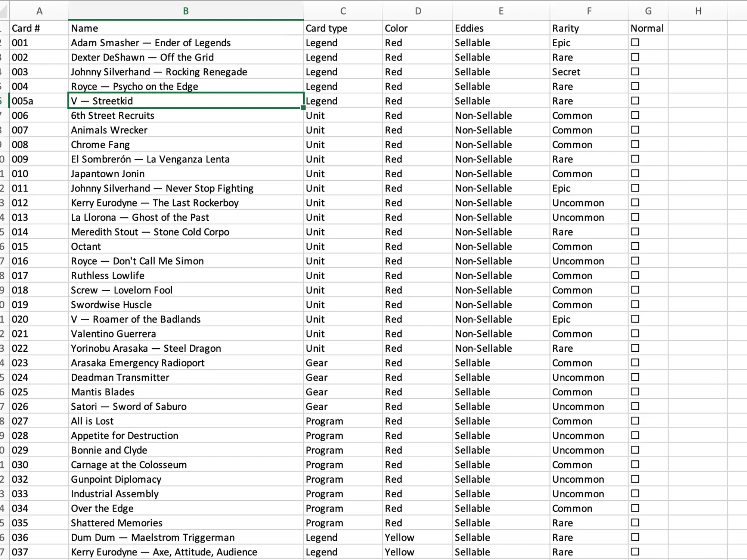
Task: Click the 'Secret' rarity cell for card 003
Action: [x=589, y=72]
